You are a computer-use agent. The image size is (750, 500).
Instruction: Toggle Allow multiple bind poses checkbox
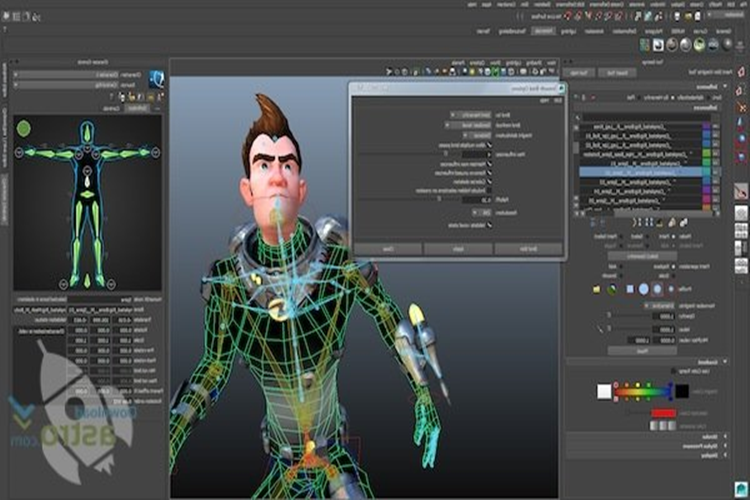tap(489, 145)
